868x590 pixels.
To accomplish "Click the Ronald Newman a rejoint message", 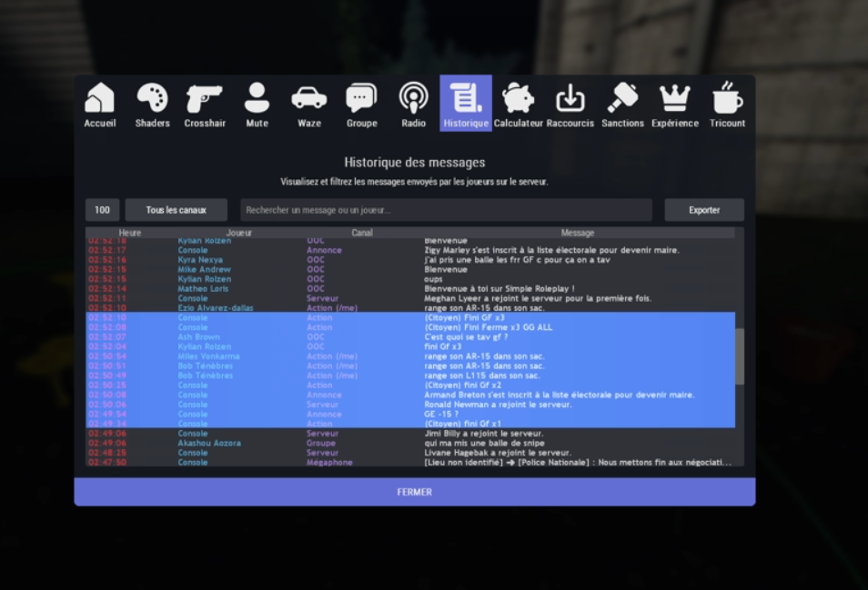I will coord(498,405).
